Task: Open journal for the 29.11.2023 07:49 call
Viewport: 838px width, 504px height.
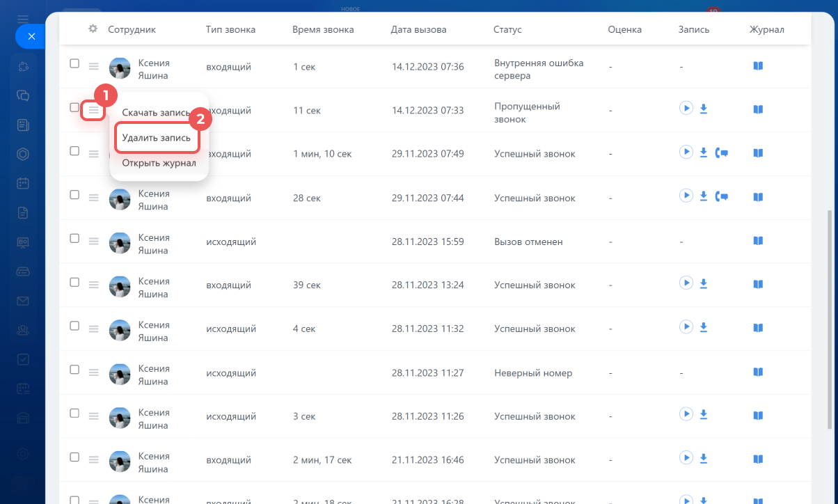Action: click(x=758, y=153)
